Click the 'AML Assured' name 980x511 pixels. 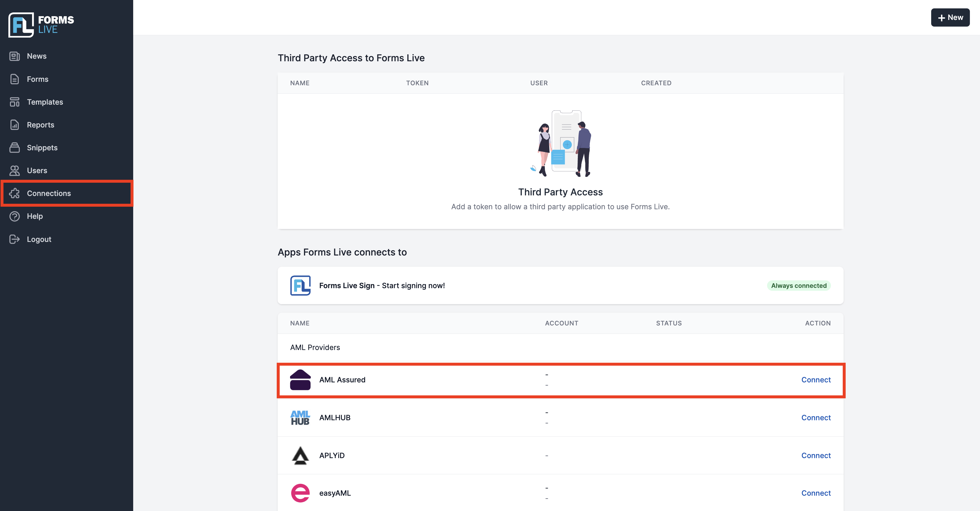342,380
